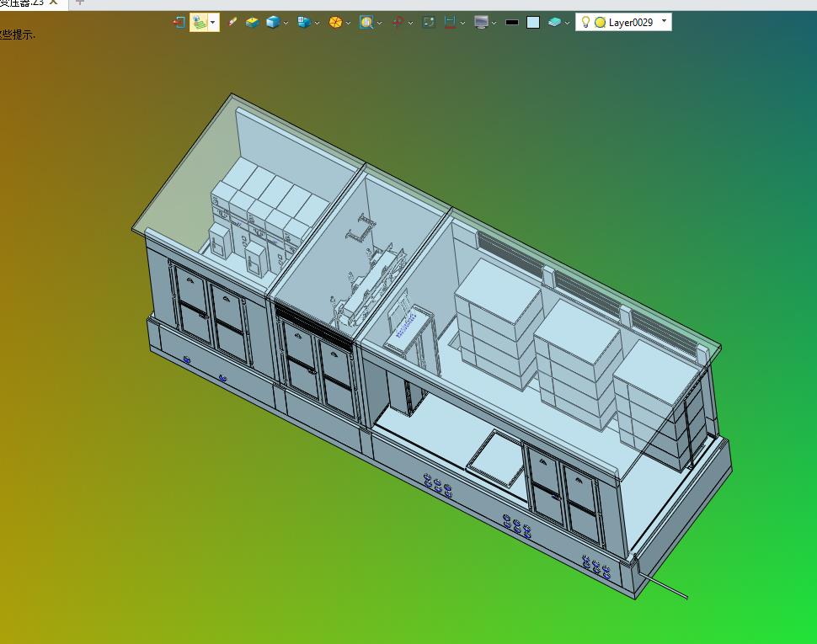Select the brush/paint tool icon
This screenshot has width=817, height=644.
click(x=232, y=22)
